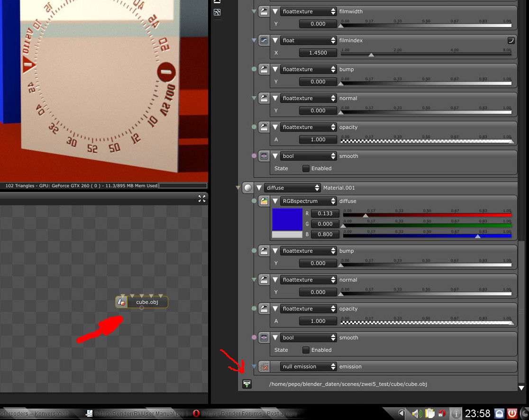Click the G value field 0.000

point(325,224)
